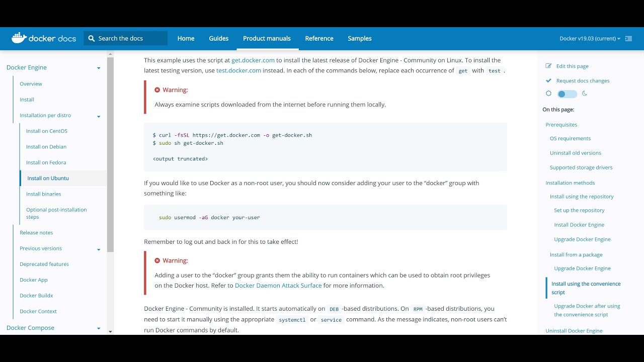
Task: Open Docker Daemon Attack Surface link
Action: click(278, 285)
